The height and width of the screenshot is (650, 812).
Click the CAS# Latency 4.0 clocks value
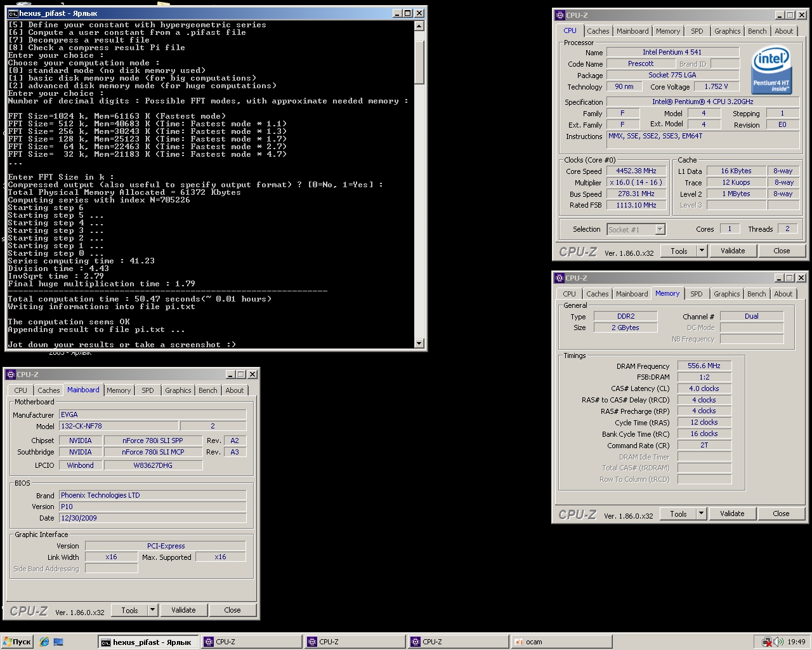click(x=704, y=388)
